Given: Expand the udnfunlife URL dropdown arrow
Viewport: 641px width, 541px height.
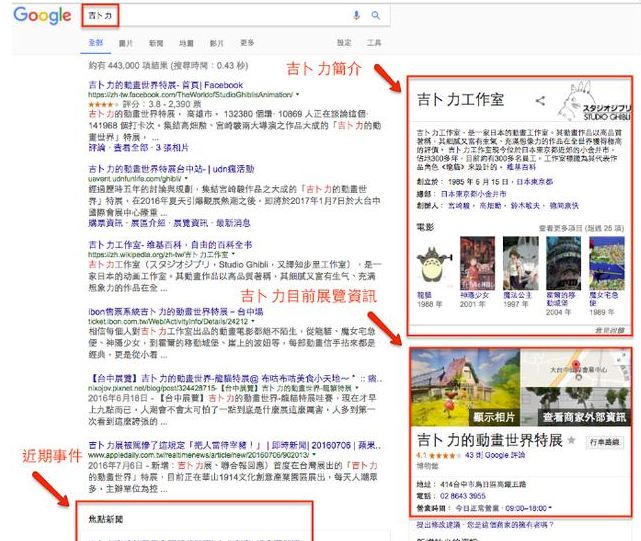Looking at the screenshot, I should click(186, 178).
